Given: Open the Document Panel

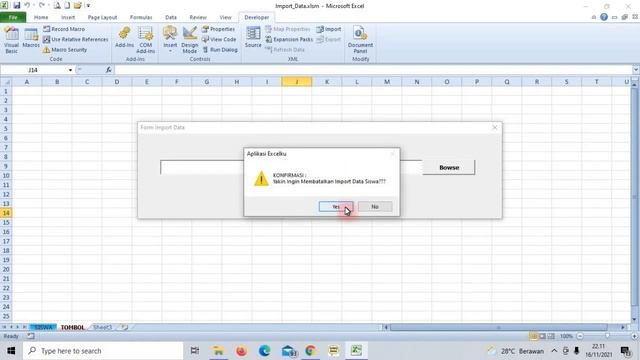Looking at the screenshot, I should pos(360,40).
